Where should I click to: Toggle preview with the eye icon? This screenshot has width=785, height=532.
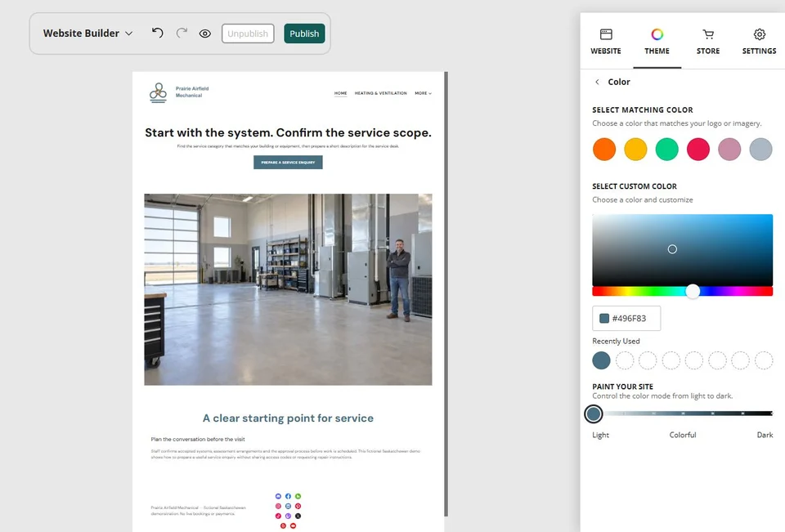204,34
